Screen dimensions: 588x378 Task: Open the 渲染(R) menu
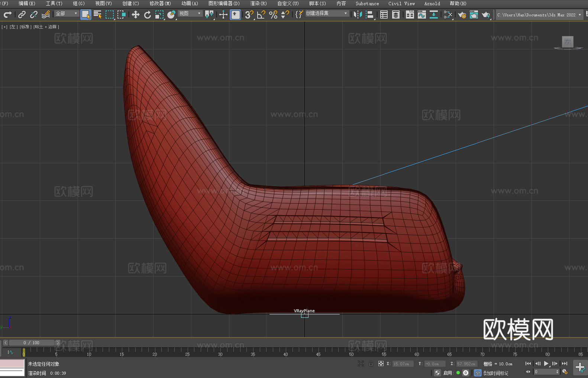coord(258,3)
